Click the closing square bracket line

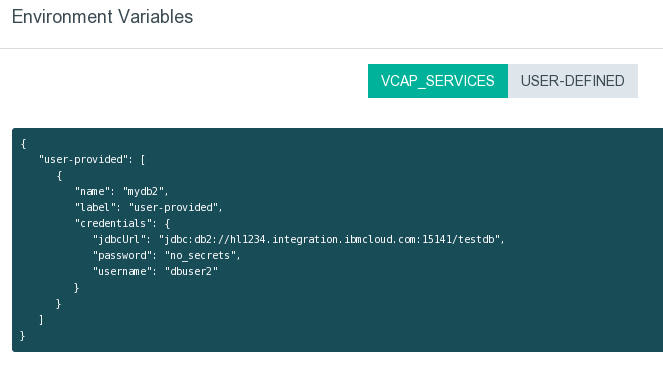click(41, 320)
